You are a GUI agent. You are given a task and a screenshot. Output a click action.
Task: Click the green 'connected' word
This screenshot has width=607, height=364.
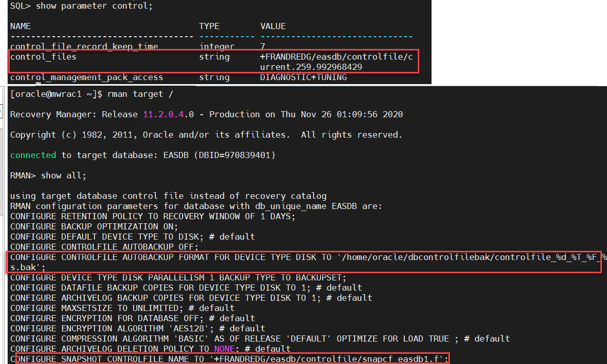[33, 155]
